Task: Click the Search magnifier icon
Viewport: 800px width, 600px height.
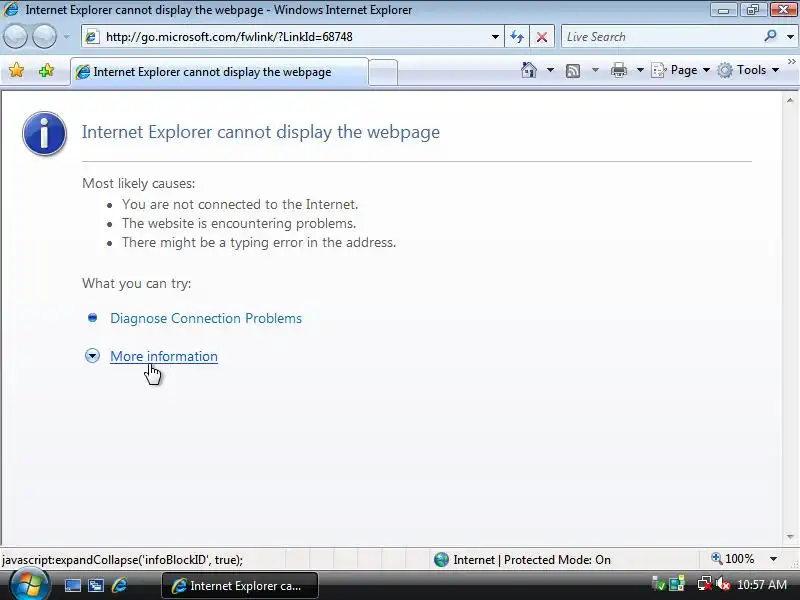Action: (770, 36)
